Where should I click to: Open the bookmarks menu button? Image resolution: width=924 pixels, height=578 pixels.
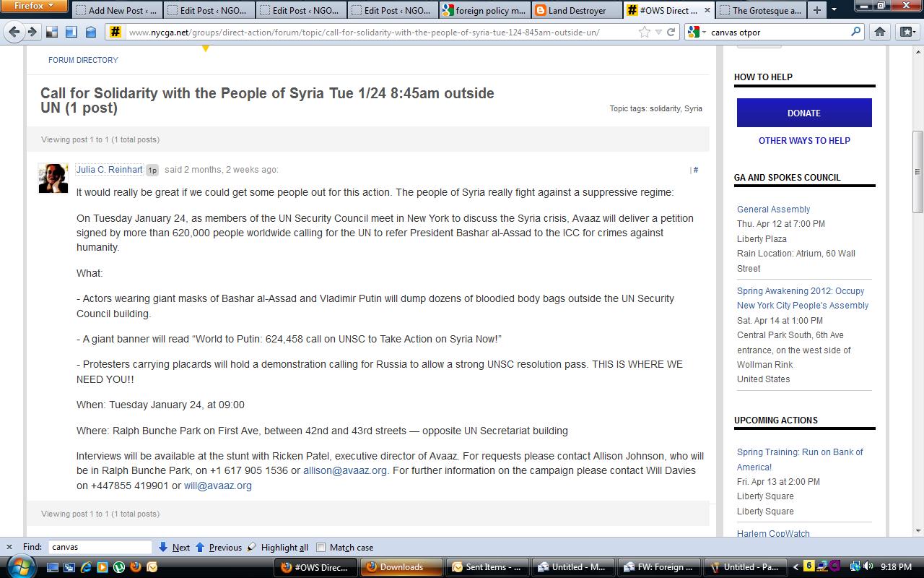coord(907,32)
